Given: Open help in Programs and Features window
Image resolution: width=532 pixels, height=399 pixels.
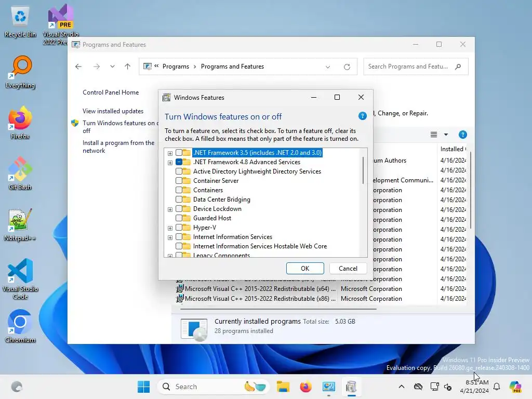Looking at the screenshot, I should pos(462,135).
